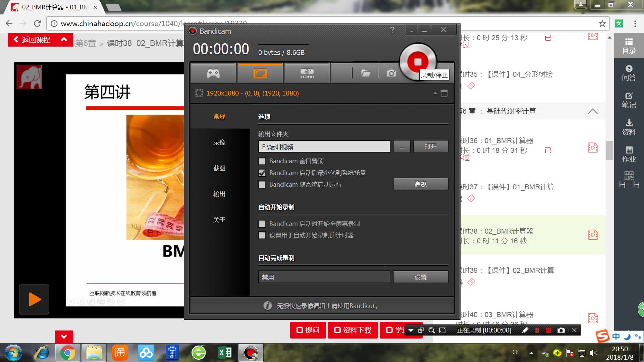
Task: Click 返回课程 button
Action: coord(32,40)
